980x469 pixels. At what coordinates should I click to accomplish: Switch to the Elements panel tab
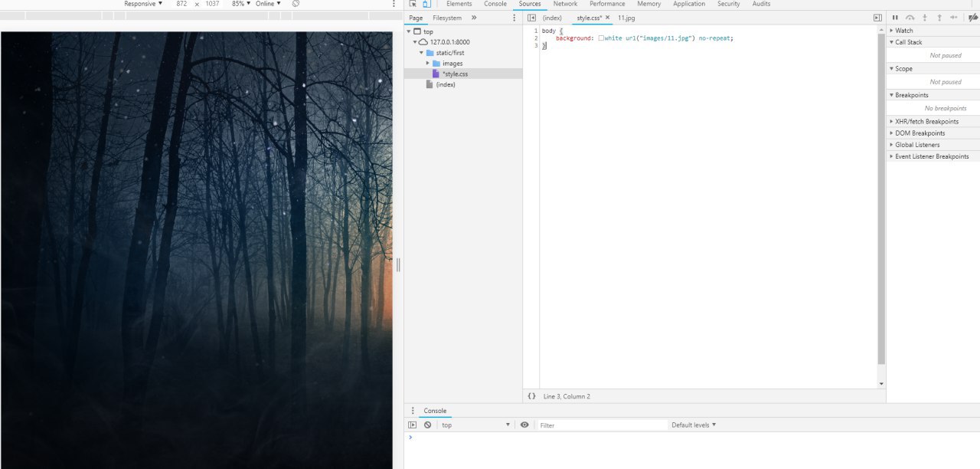pyautogui.click(x=459, y=4)
